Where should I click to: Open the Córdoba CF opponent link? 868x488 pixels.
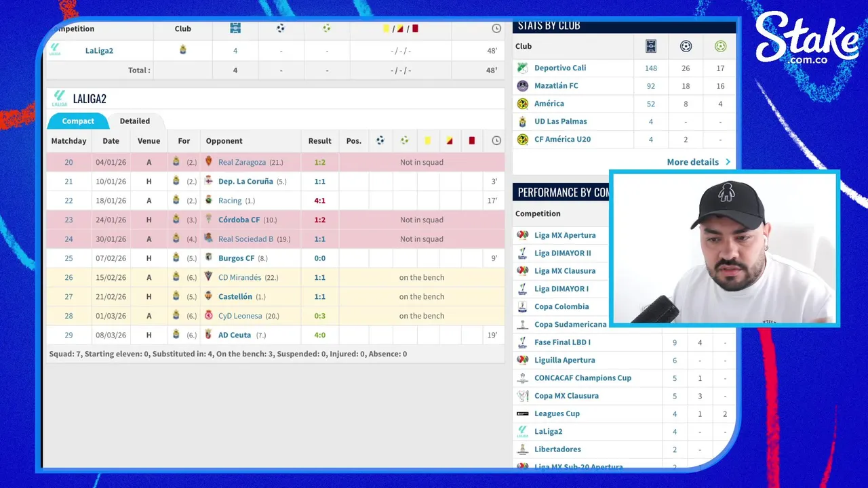(x=239, y=220)
